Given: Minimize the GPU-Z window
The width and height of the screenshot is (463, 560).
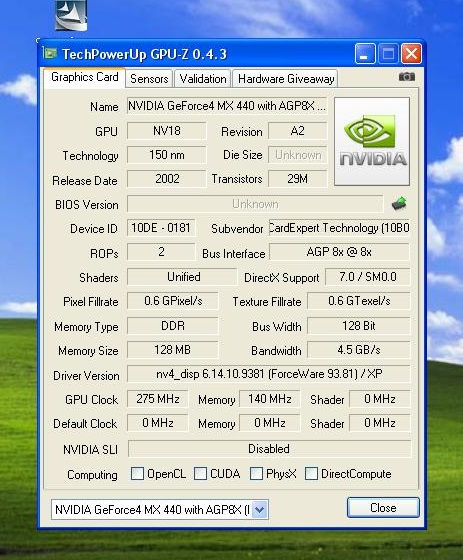Looking at the screenshot, I should tap(365, 54).
